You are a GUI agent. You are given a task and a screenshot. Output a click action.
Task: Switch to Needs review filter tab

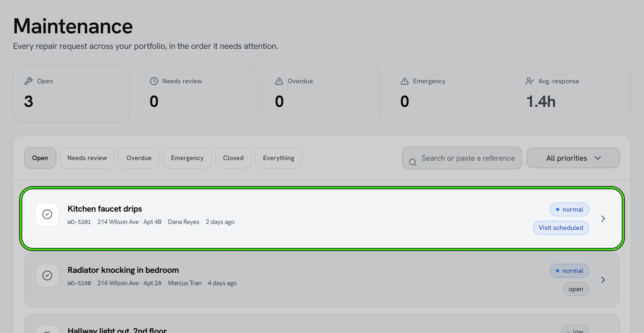point(87,158)
